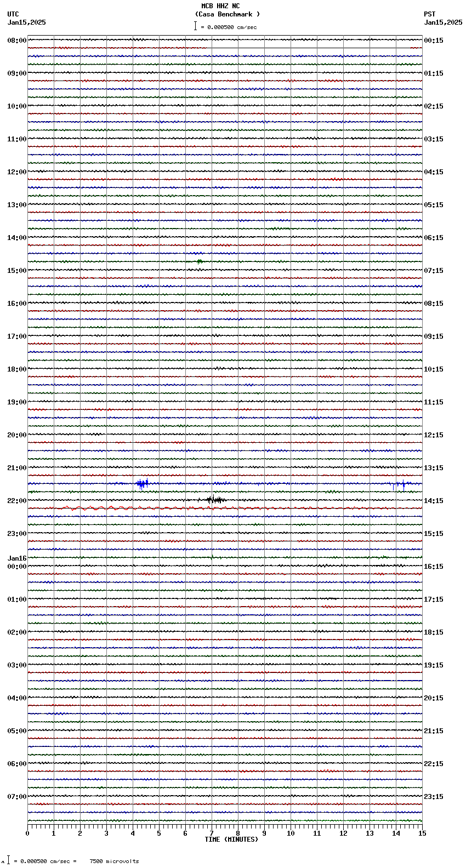Click the '16:00' UTC row label
Screen dimensions: 466x868
pos(17,304)
